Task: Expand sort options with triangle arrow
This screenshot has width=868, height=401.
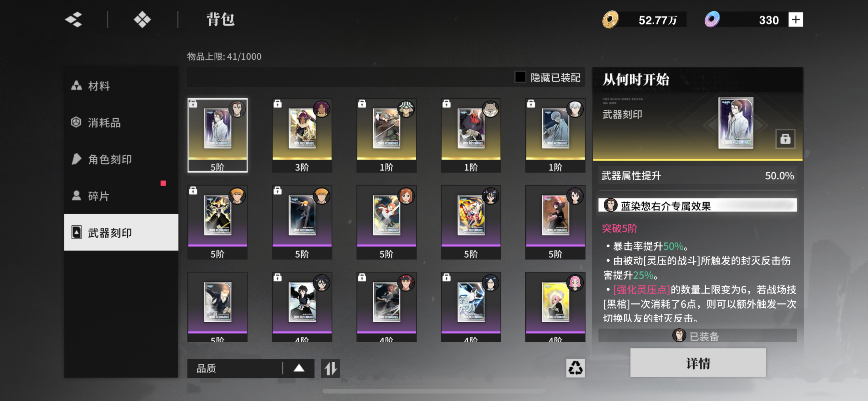Action: (298, 368)
